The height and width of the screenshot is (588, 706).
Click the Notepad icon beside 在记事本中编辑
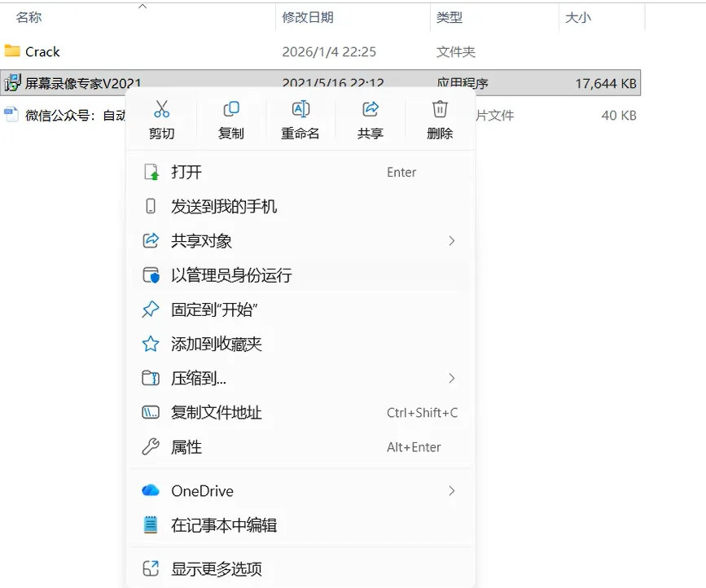pos(151,525)
